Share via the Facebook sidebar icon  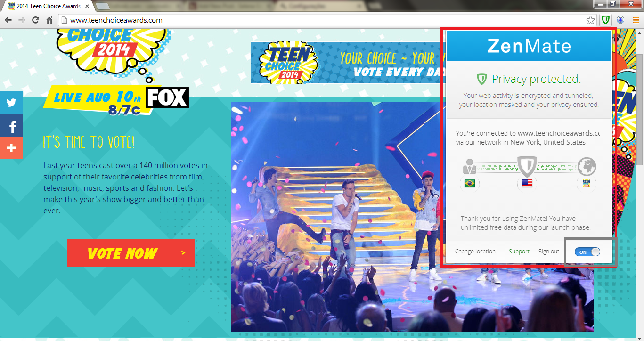11,125
